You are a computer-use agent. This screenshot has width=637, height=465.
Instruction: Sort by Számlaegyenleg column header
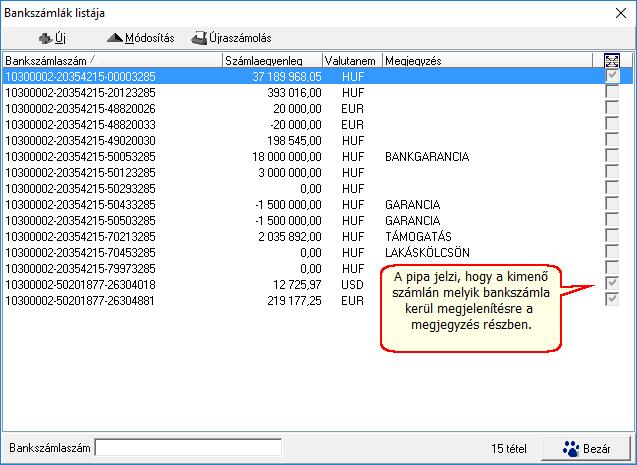point(273,61)
